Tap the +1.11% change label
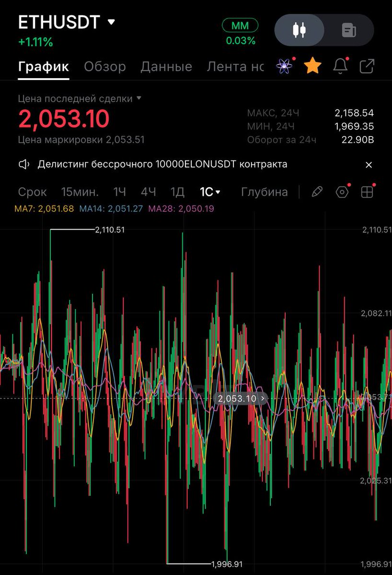The width and height of the screenshot is (392, 575). (x=35, y=42)
